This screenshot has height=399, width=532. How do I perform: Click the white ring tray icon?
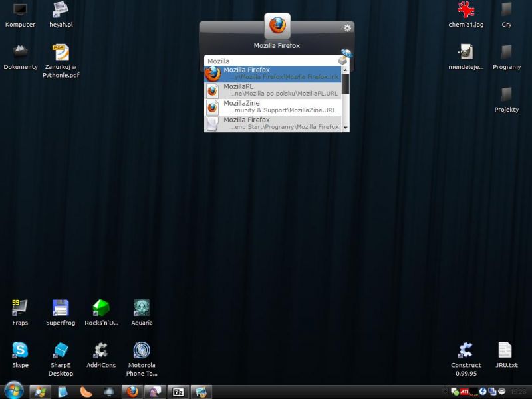tap(502, 392)
